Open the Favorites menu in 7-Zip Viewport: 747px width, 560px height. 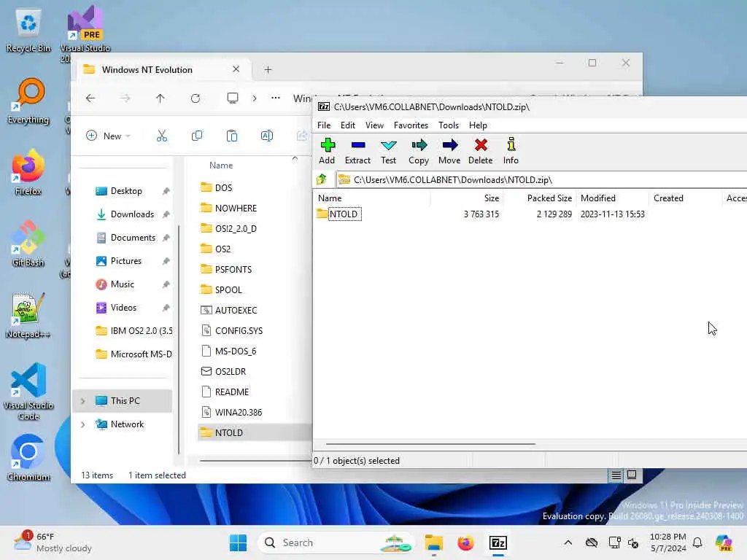(411, 125)
